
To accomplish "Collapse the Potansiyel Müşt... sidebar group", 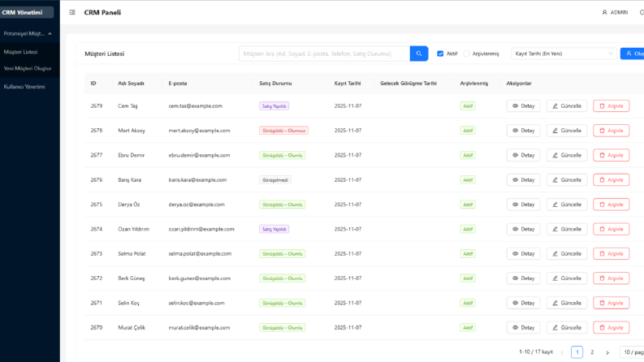I will point(28,33).
